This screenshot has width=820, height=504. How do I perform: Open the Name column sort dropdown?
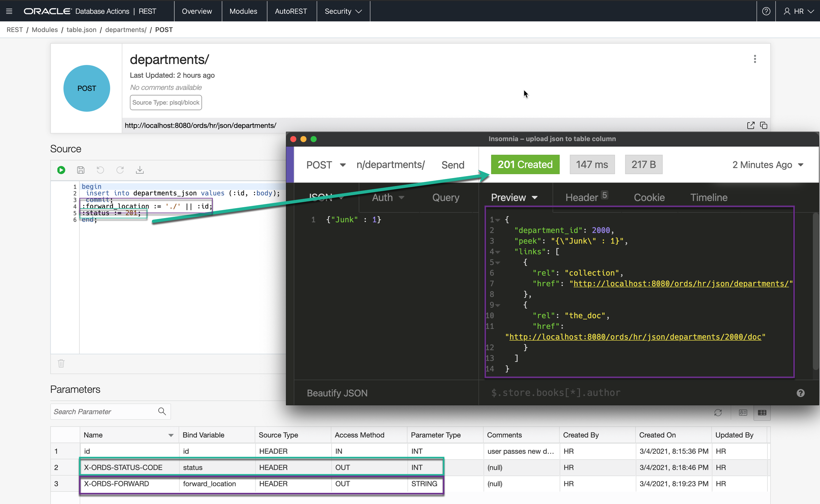(x=171, y=435)
